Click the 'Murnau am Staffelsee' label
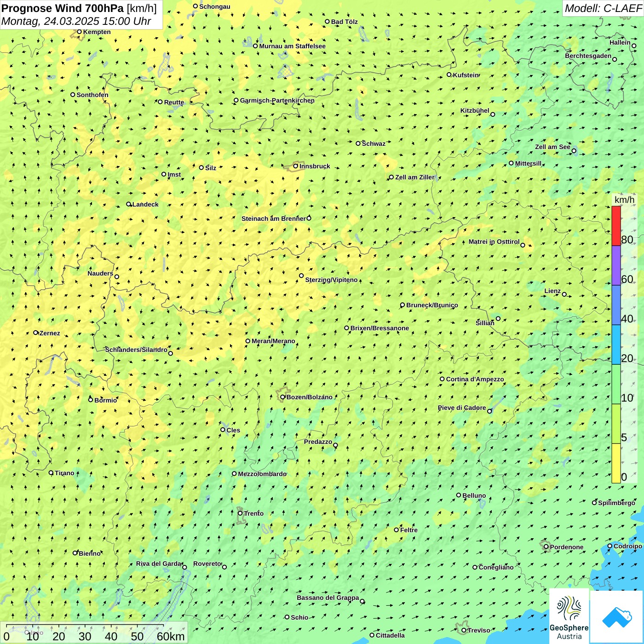This screenshot has height=644, width=644. point(292,46)
